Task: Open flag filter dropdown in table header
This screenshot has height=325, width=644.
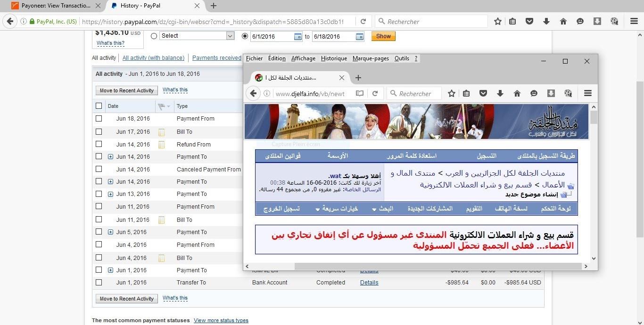Action: click(x=164, y=106)
